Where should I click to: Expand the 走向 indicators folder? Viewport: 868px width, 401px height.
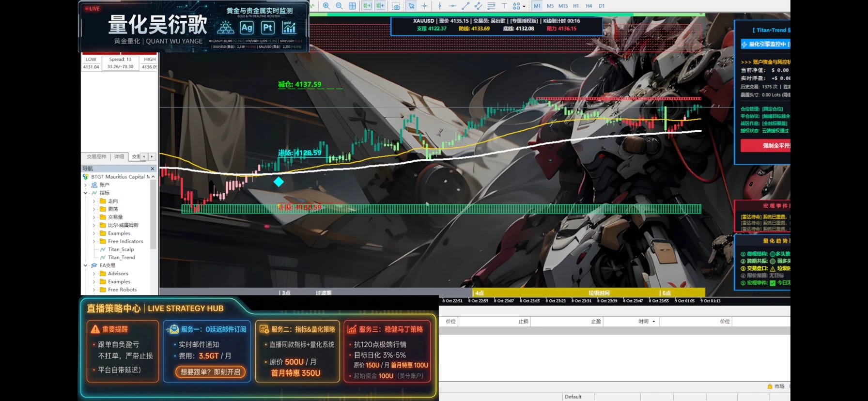tap(94, 201)
